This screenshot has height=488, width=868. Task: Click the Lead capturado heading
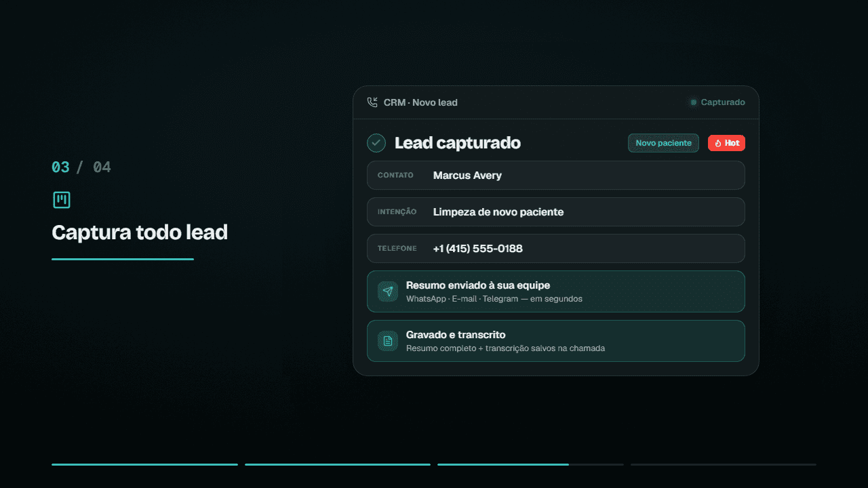(x=458, y=143)
